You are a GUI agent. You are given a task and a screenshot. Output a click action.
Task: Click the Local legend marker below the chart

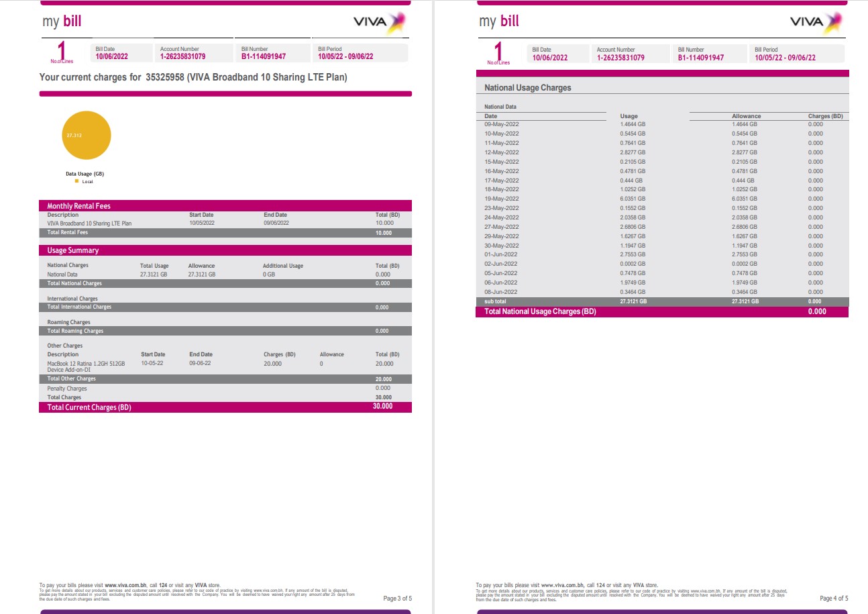pyautogui.click(x=78, y=180)
